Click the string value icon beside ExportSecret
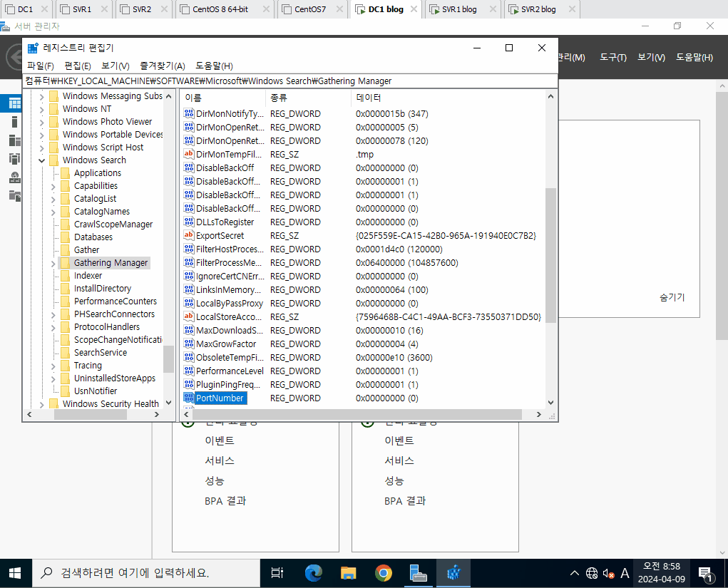The width and height of the screenshot is (728, 588). [188, 235]
